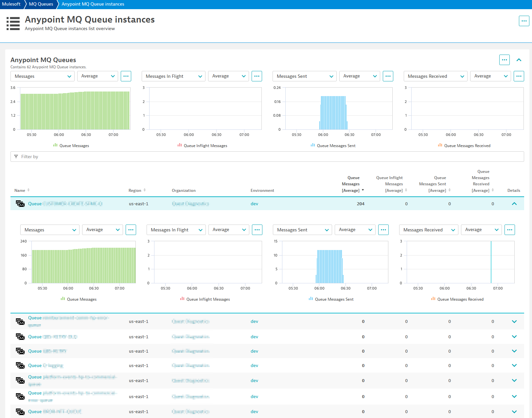Click the Mulesoft breadcrumb

click(x=11, y=4)
